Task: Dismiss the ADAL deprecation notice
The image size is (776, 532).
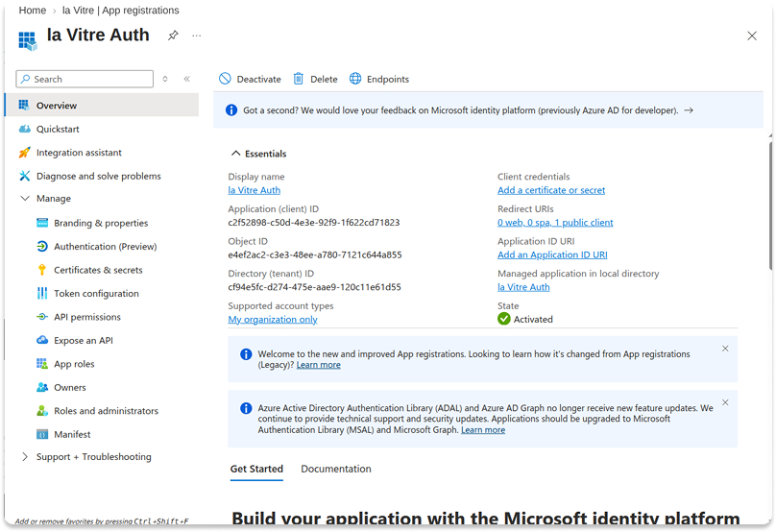Action: click(725, 402)
